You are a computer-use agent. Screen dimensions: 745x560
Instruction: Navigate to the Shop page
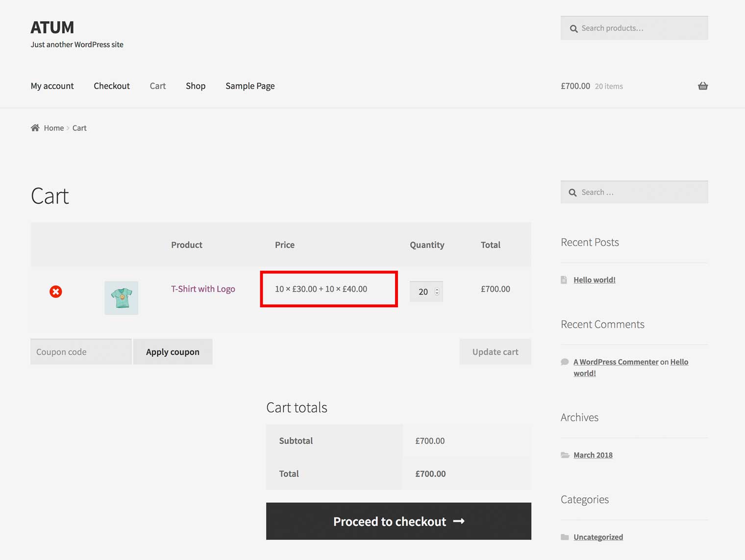(x=196, y=86)
